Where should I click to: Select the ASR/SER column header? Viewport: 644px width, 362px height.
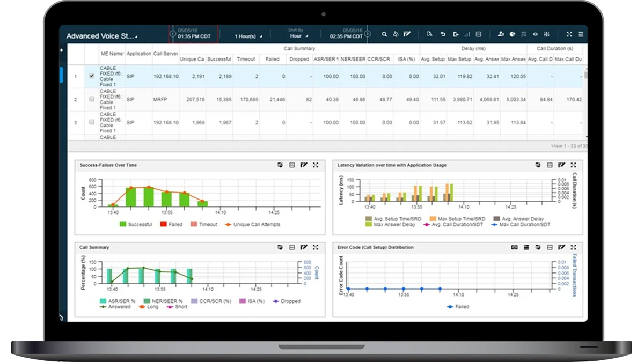[x=325, y=60]
